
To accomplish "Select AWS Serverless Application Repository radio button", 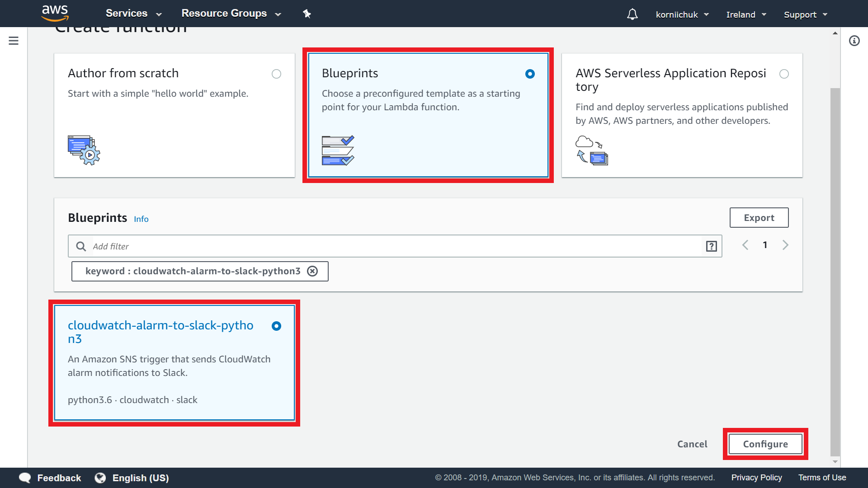I will (784, 74).
